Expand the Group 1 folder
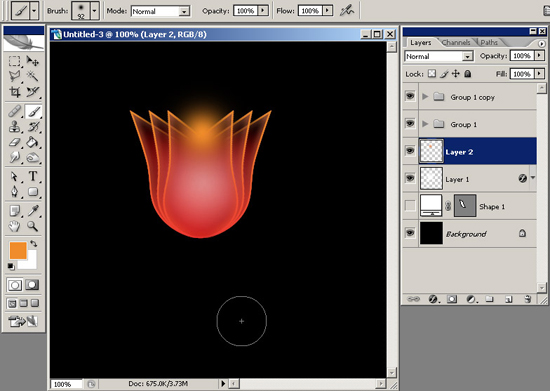550x391 pixels. 425,124
